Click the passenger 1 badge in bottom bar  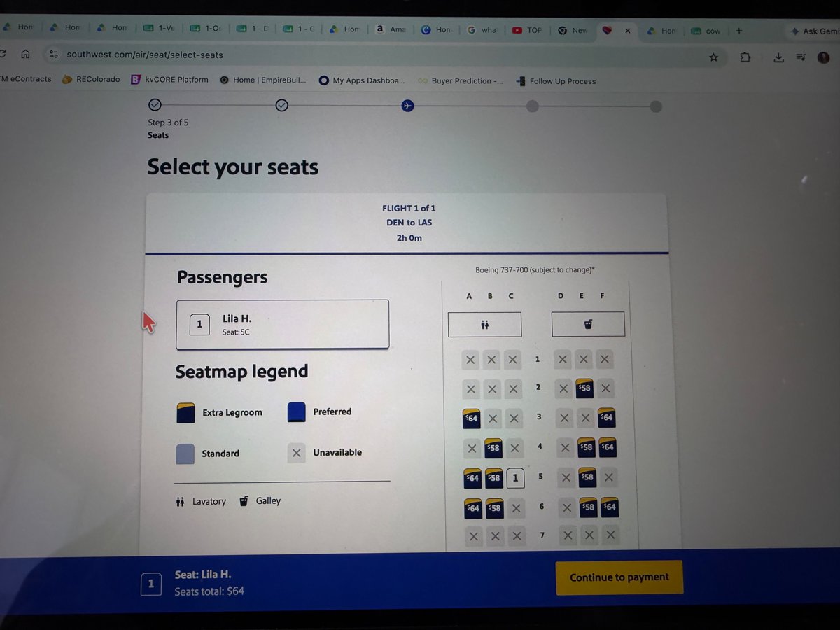click(x=151, y=584)
